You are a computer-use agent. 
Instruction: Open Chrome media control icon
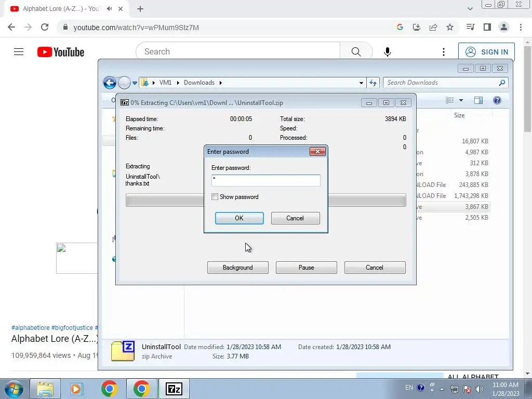470,27
